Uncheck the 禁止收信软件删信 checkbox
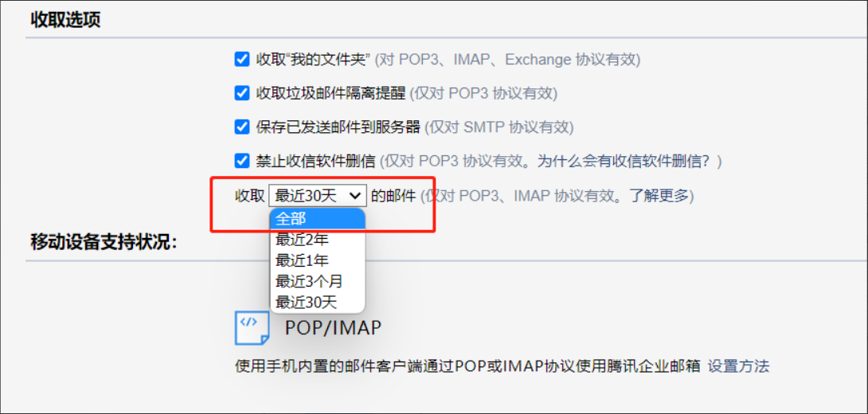868x414 pixels. 242,160
